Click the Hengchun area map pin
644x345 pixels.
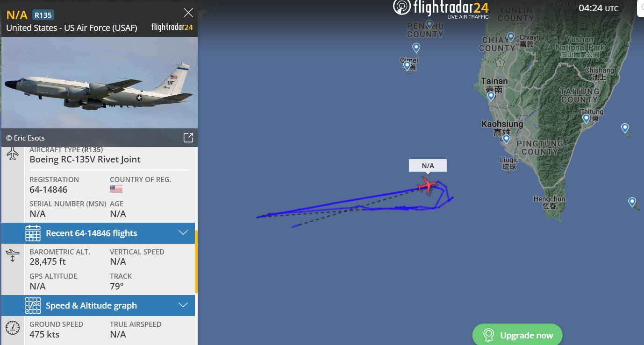pyautogui.click(x=632, y=202)
